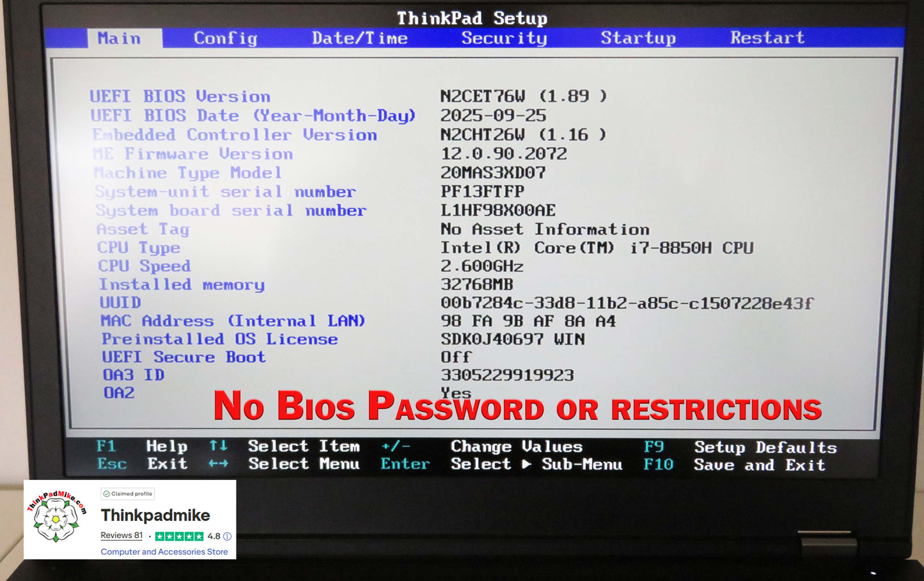Image resolution: width=924 pixels, height=581 pixels.
Task: Click the Esc Exit key hint
Action: (142, 464)
